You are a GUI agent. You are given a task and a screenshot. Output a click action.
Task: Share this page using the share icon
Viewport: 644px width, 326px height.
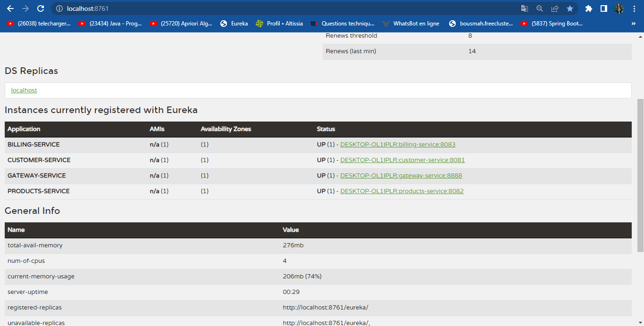pos(554,8)
